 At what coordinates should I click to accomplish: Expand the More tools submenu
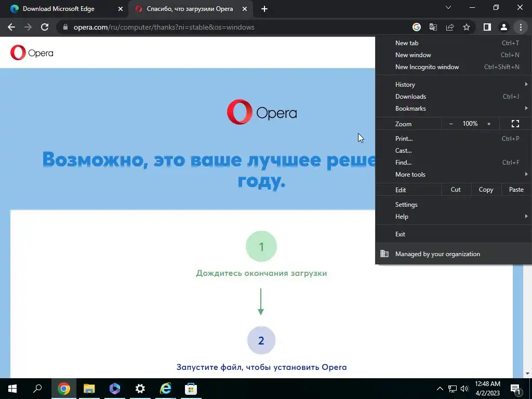[453, 175]
